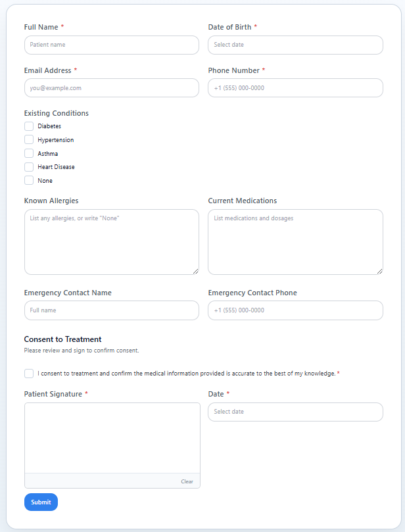The height and width of the screenshot is (532, 405).
Task: Open the consent Date selector
Action: point(295,412)
